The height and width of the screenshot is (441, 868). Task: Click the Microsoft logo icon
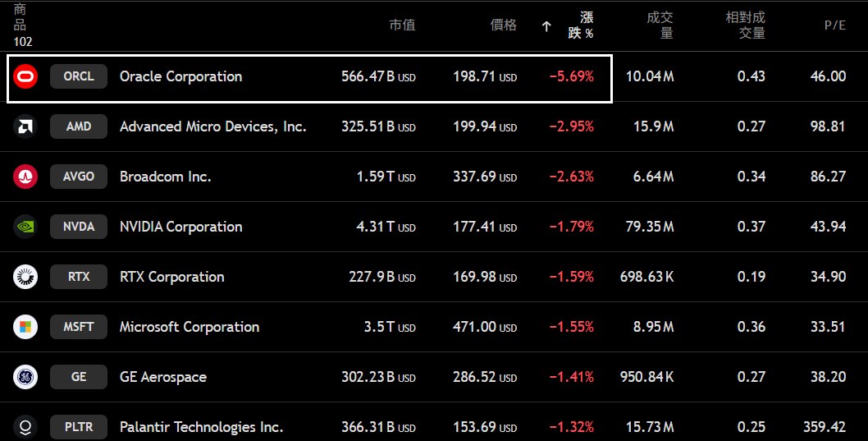(25, 327)
